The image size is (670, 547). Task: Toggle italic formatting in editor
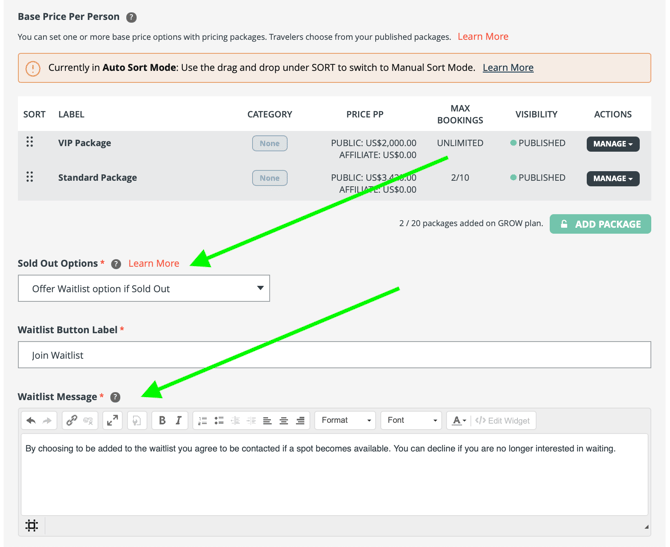click(179, 421)
